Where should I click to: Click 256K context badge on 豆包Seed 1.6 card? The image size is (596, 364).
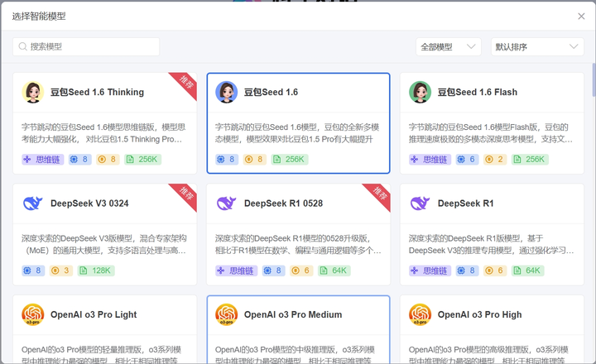pyautogui.click(x=290, y=159)
